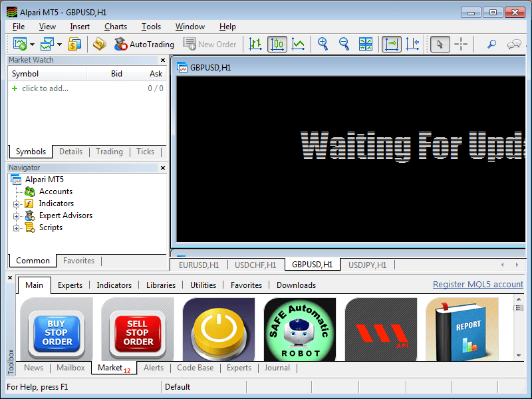Viewport: 532px width, 399px height.
Task: Click Register MQL5 account link
Action: point(477,285)
